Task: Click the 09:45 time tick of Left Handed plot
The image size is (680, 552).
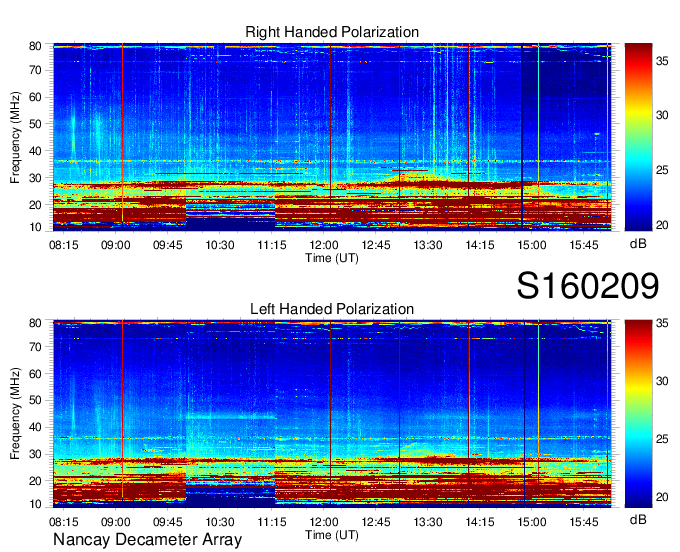Action: pyautogui.click(x=168, y=522)
